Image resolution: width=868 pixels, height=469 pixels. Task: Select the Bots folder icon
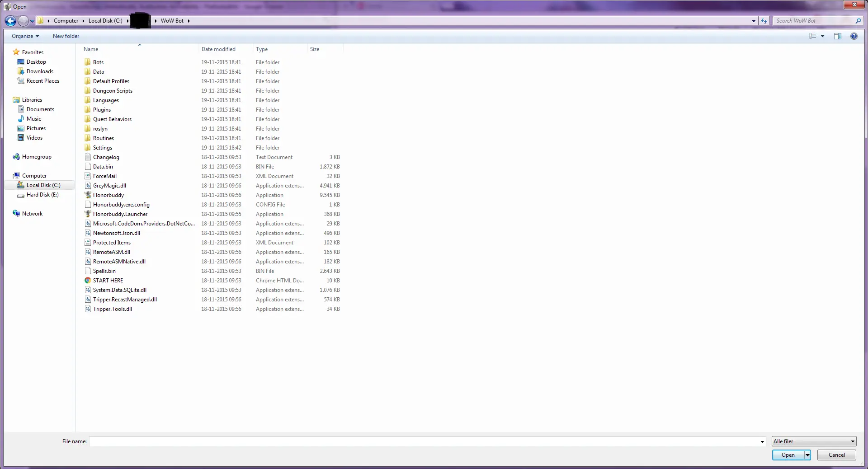tap(88, 62)
